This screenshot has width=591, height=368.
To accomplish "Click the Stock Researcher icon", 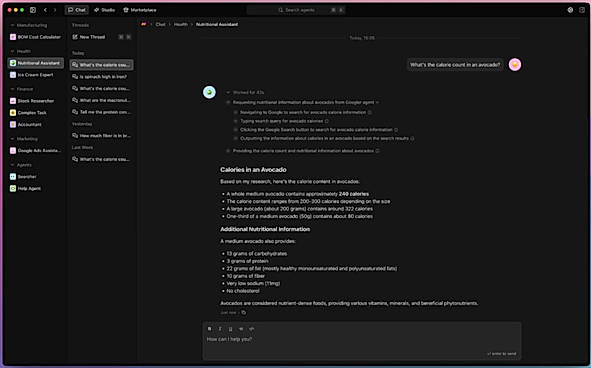I will click(x=13, y=101).
